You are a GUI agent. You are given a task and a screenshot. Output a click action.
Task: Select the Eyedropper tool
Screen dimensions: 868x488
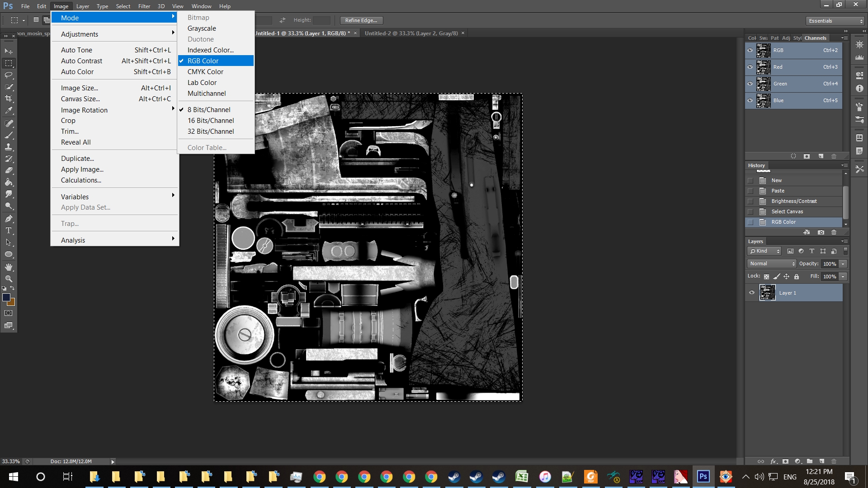coord(9,110)
